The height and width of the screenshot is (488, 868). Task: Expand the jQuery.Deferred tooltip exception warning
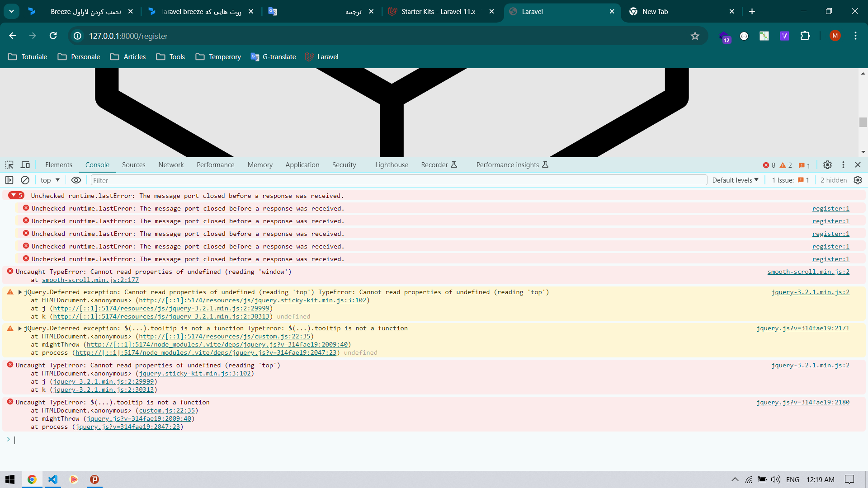pos(20,328)
